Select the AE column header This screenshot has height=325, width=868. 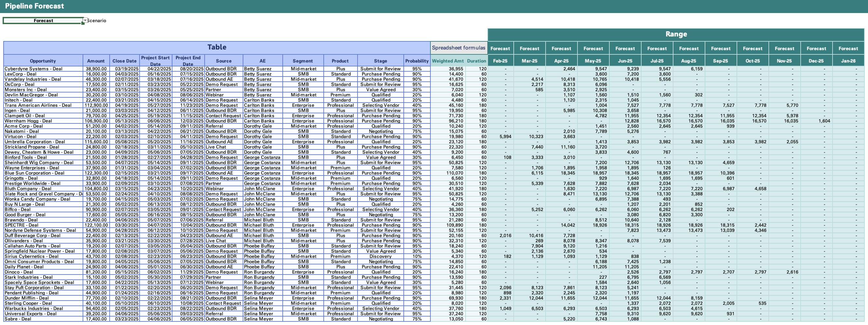click(x=263, y=61)
